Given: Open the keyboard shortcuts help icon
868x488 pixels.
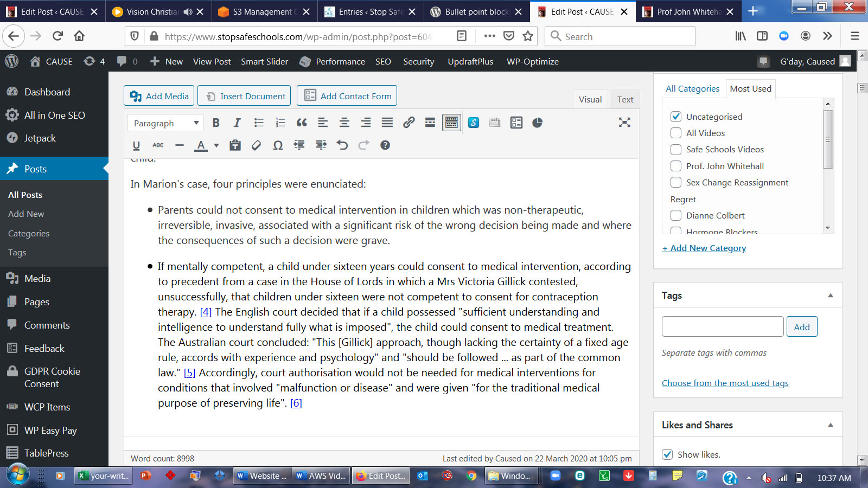Looking at the screenshot, I should (385, 145).
